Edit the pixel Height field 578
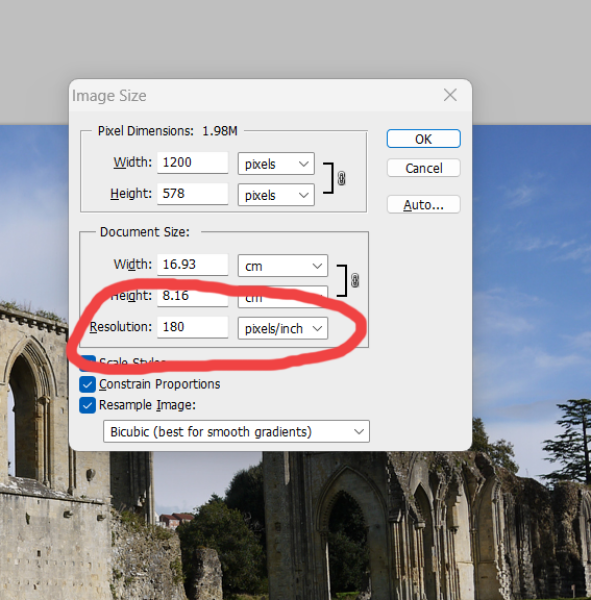This screenshot has height=600, width=591. tap(193, 194)
